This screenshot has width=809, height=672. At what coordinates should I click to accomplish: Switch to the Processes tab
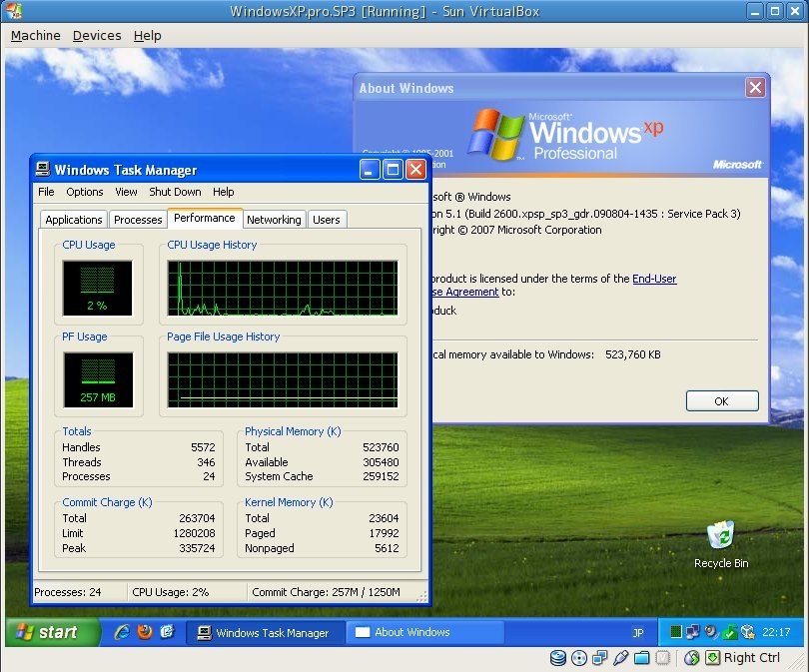[138, 220]
